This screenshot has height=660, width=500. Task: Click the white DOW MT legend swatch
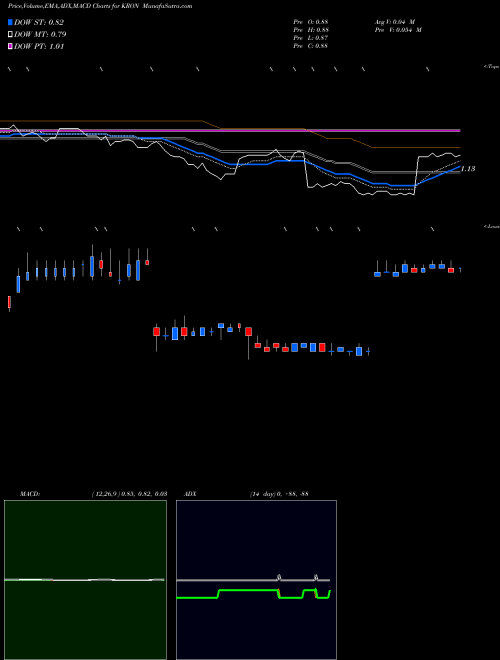10,35
